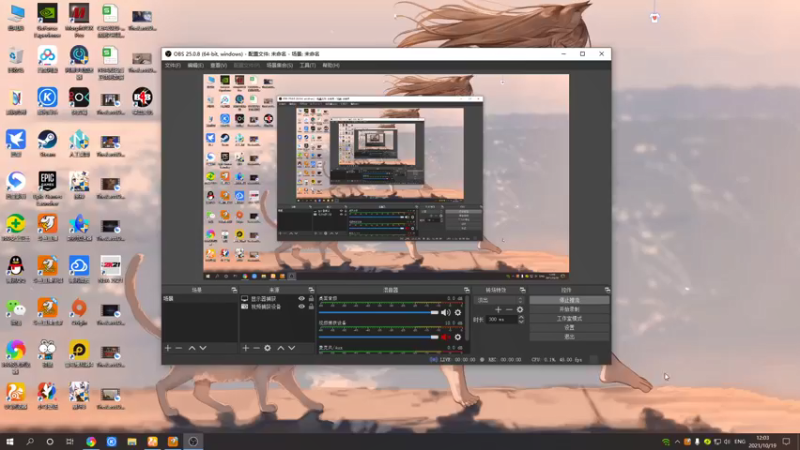Screen dimensions: 800x450
Task: Open the transition type dropdown
Action: tap(499, 300)
